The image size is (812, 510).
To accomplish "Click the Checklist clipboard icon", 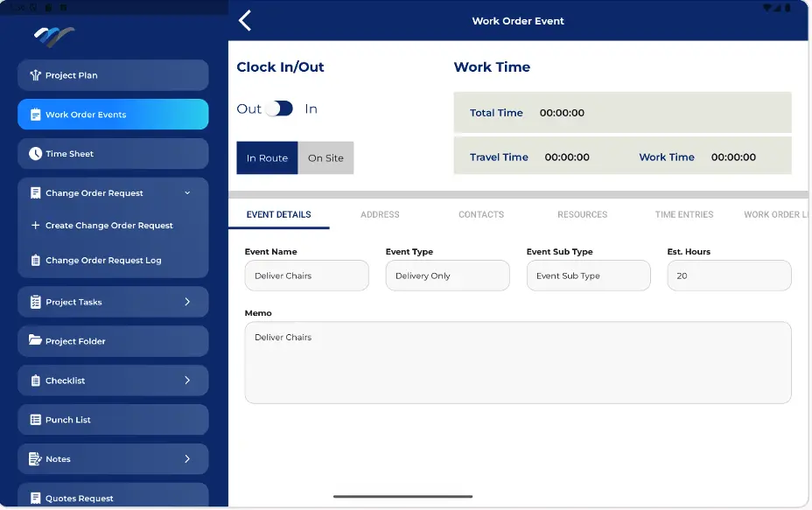I will [35, 381].
